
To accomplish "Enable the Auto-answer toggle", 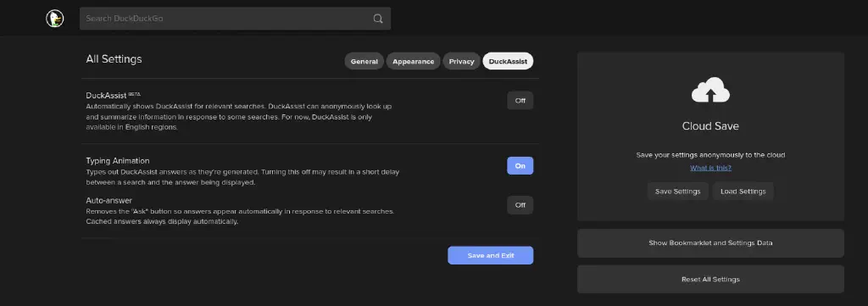I will [520, 205].
